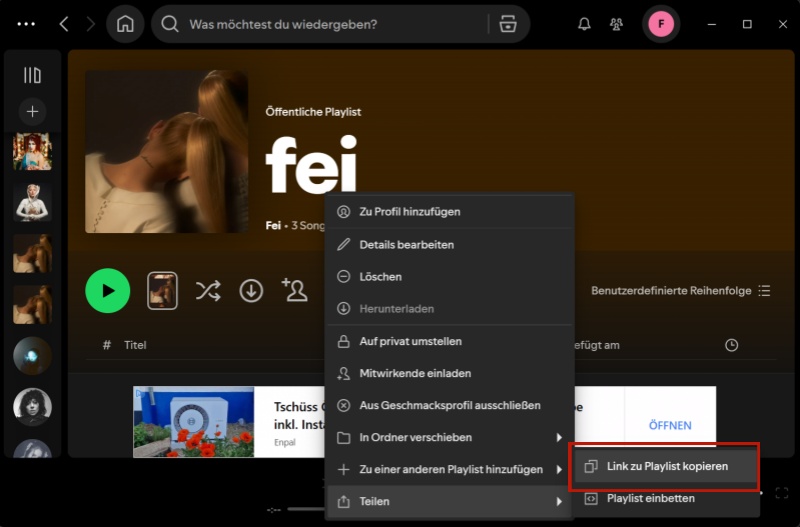The height and width of the screenshot is (527, 800).
Task: Open the notifications bell icon
Action: click(585, 24)
